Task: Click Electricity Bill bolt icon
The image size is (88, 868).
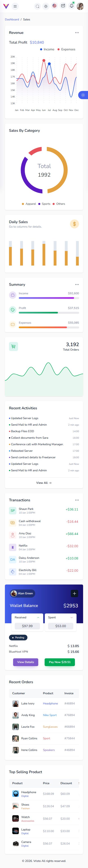Action: (12, 572)
